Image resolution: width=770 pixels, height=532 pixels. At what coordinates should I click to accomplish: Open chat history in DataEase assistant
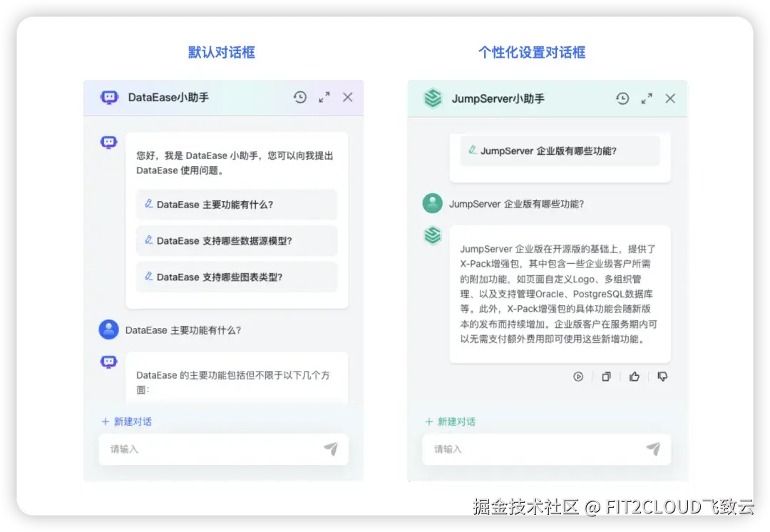[300, 97]
